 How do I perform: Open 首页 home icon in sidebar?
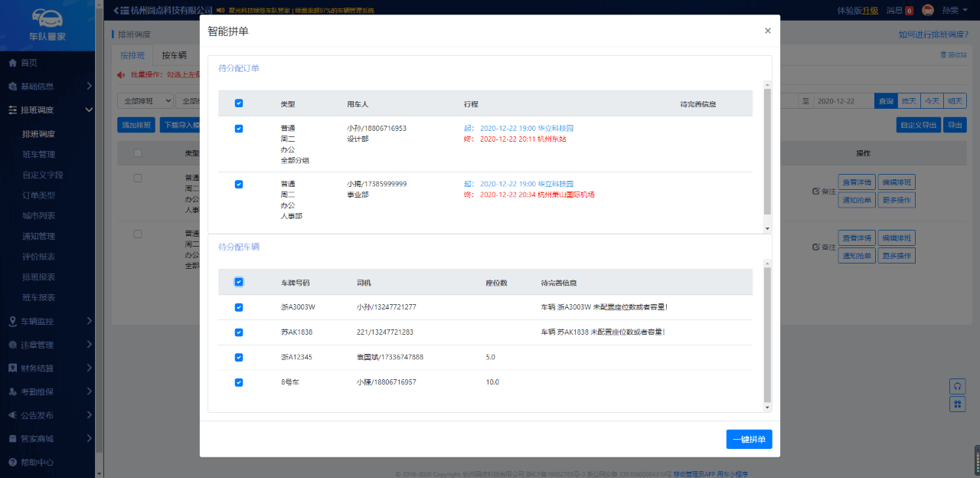(13, 63)
